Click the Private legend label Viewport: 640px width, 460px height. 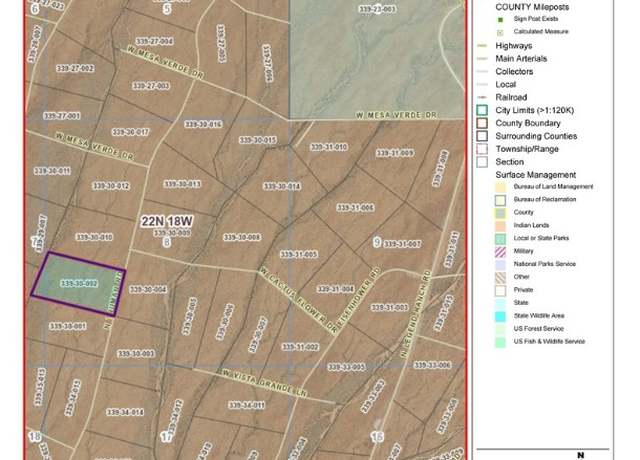523,290
